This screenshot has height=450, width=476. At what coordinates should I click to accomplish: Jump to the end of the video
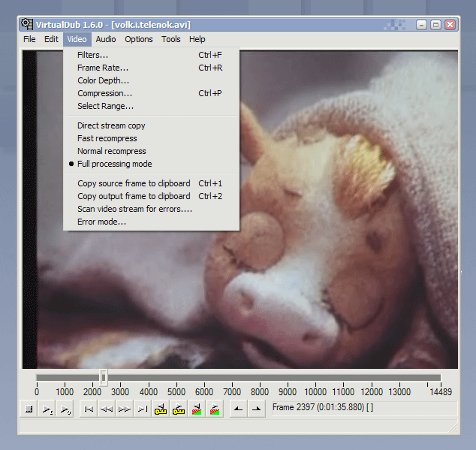point(143,409)
